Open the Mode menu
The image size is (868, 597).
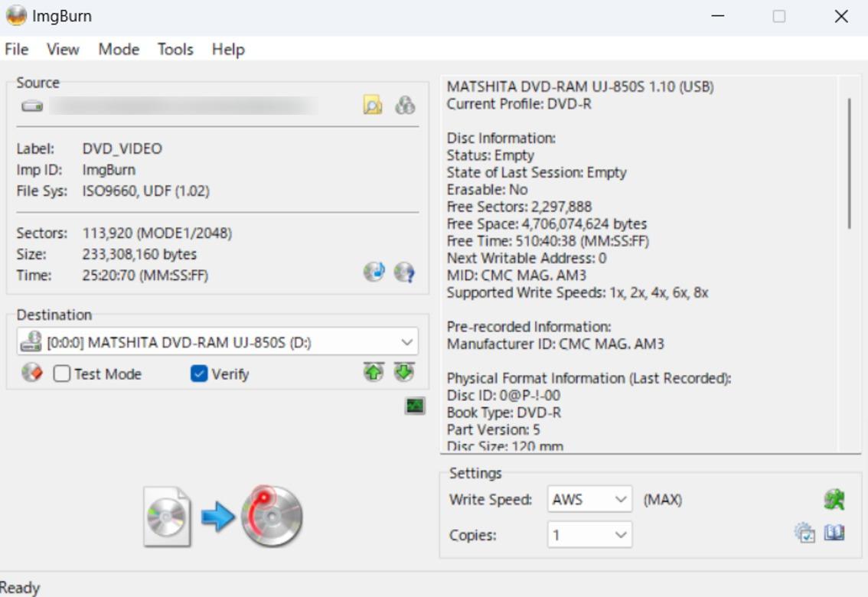click(x=119, y=49)
